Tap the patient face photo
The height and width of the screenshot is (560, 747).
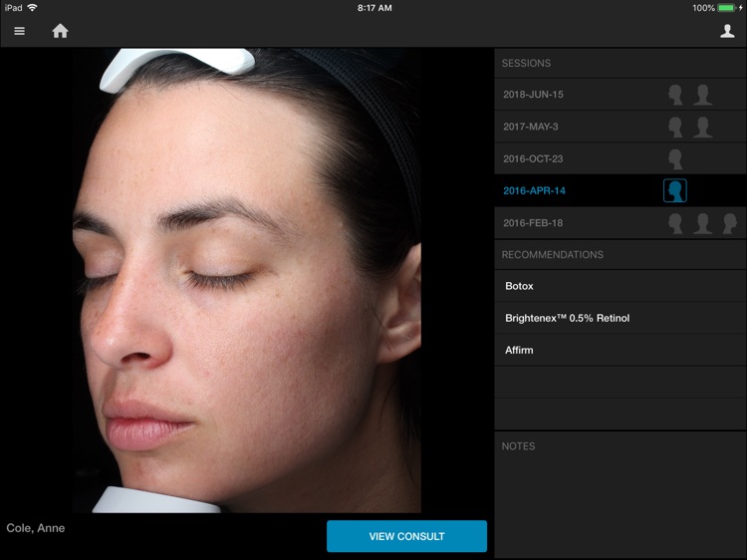(x=247, y=280)
